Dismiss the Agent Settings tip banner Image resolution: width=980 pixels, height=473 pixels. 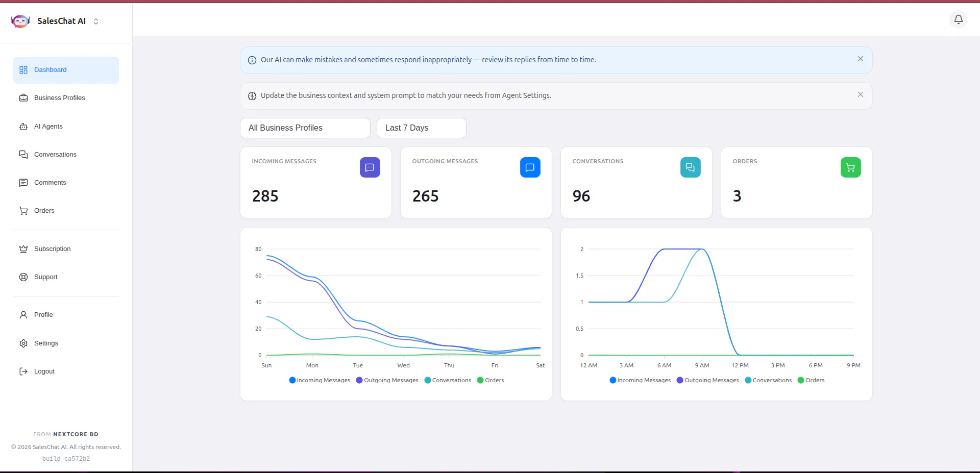[861, 94]
